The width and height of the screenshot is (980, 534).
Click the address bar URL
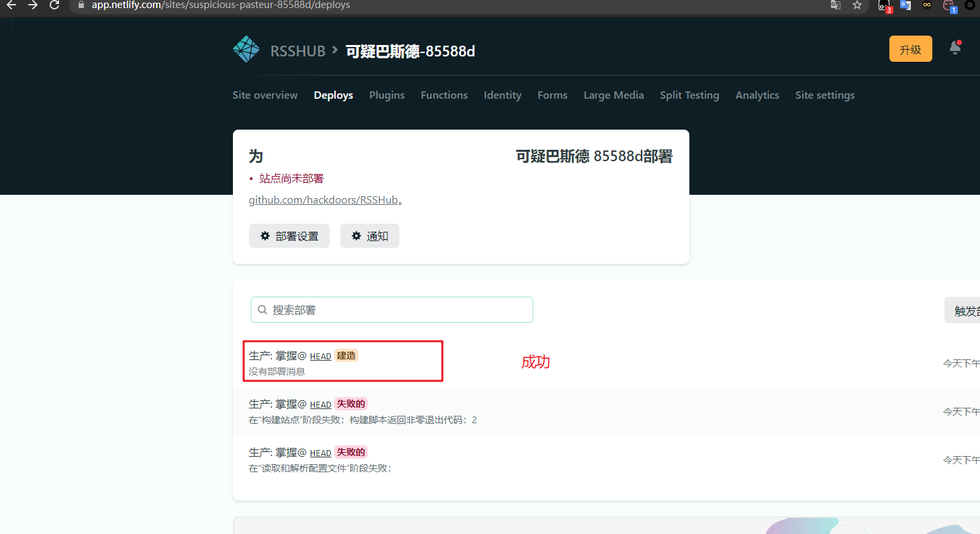221,5
